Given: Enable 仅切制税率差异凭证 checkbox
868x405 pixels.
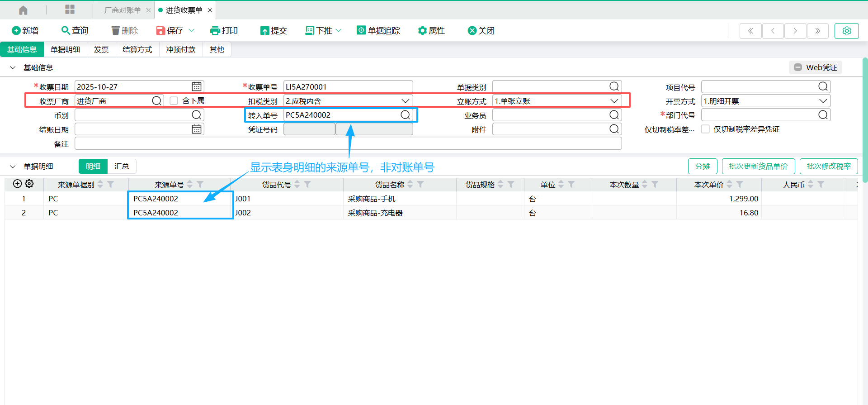Looking at the screenshot, I should tap(705, 129).
